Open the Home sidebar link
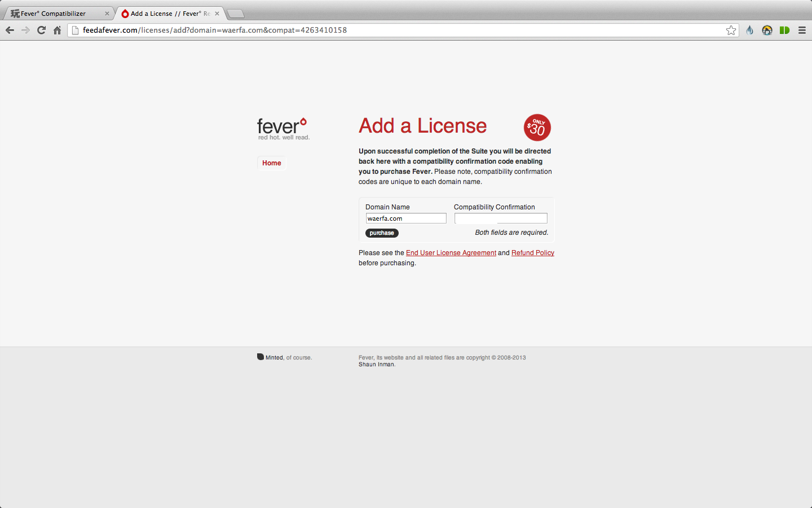 (271, 163)
